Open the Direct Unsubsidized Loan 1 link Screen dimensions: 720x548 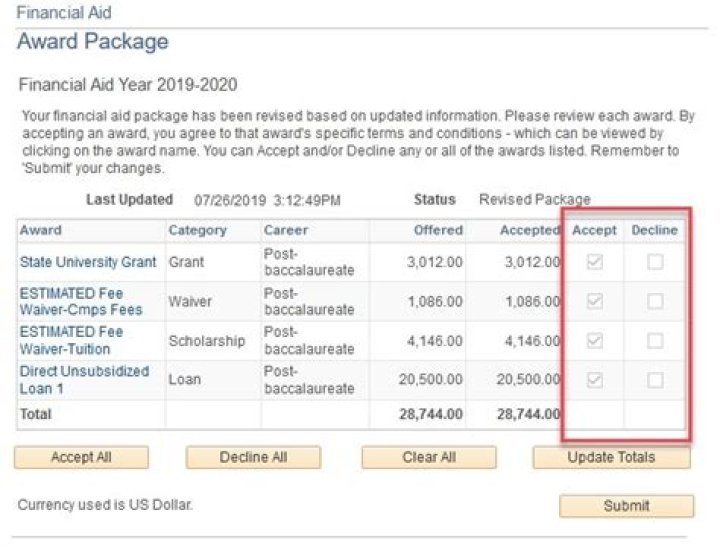84,379
